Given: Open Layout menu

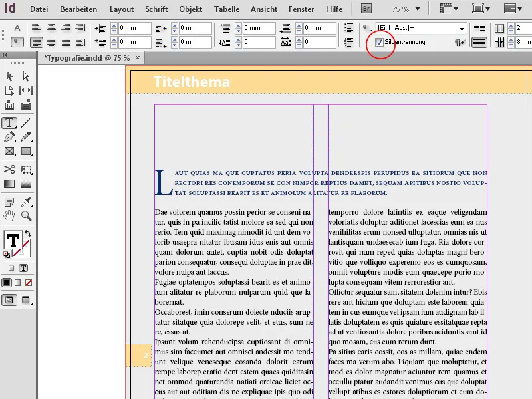Looking at the screenshot, I should click(x=122, y=9).
